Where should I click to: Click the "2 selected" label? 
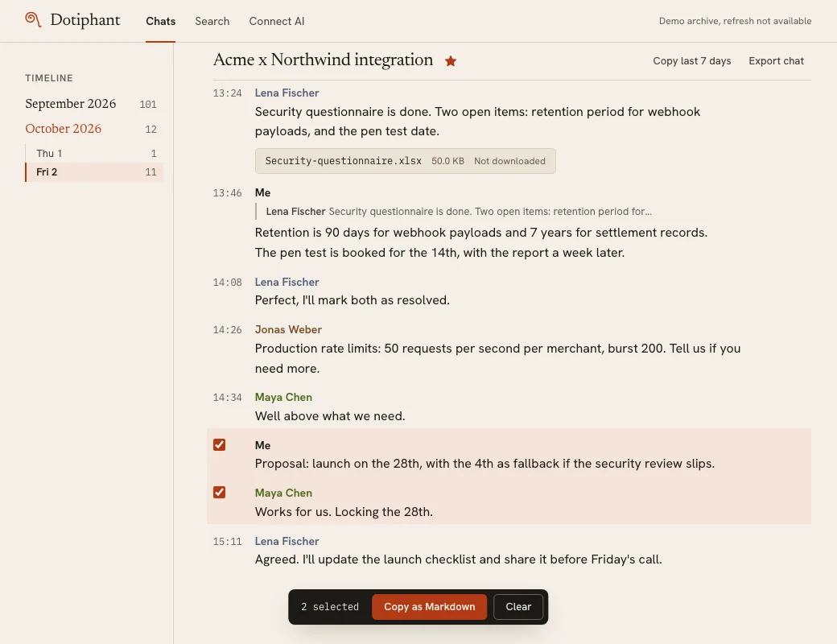coord(330,607)
